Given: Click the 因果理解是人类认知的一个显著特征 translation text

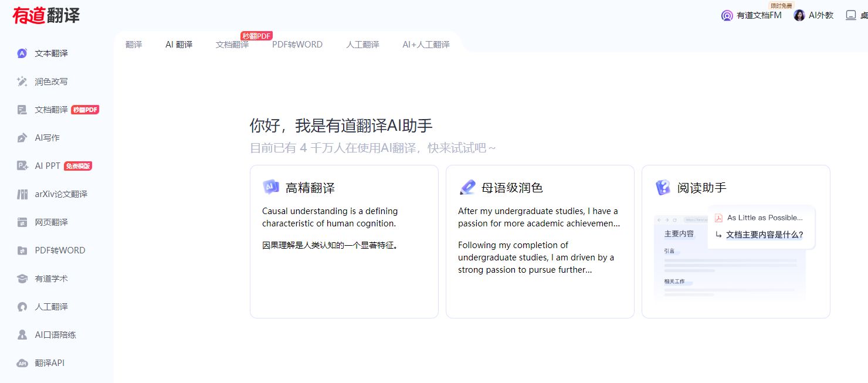Looking at the screenshot, I should [x=330, y=245].
